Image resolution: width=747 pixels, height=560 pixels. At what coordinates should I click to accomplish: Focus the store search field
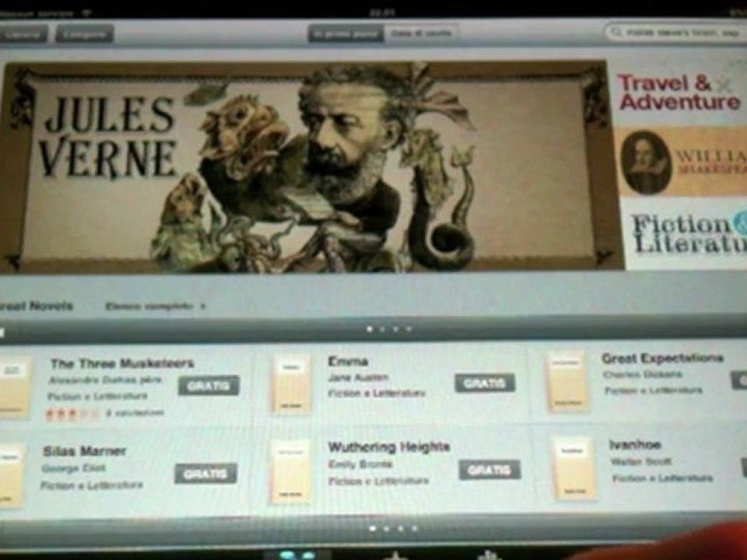pos(675,33)
